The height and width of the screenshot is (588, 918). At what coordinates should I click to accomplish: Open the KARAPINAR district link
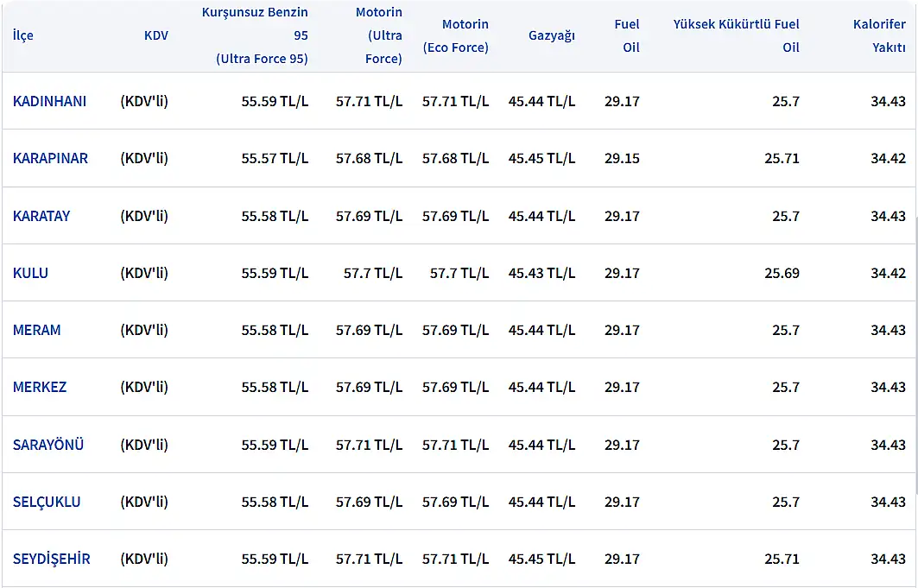[50, 159]
